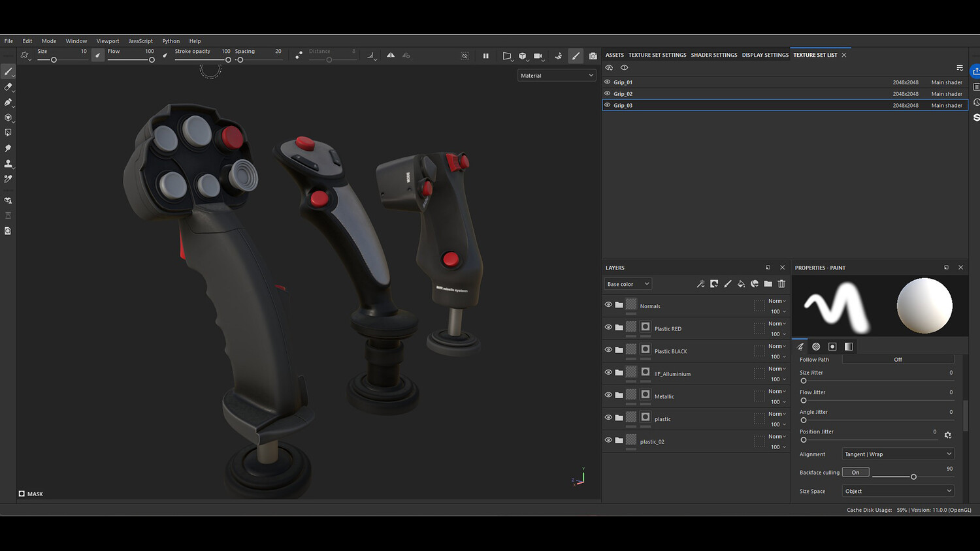Open the camera screenshot icon in toolbar
The image size is (980, 551).
[x=593, y=56]
